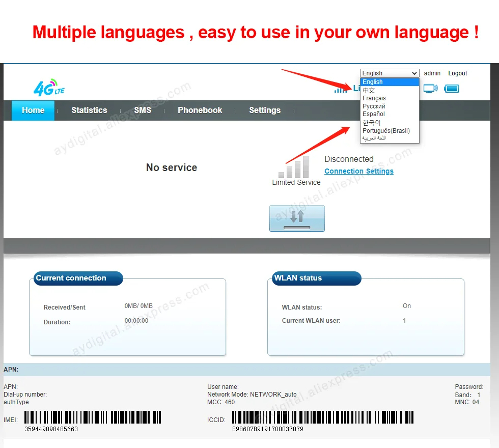Go to the SMS tab
Viewport: 499px width, 448px height.
tap(143, 110)
